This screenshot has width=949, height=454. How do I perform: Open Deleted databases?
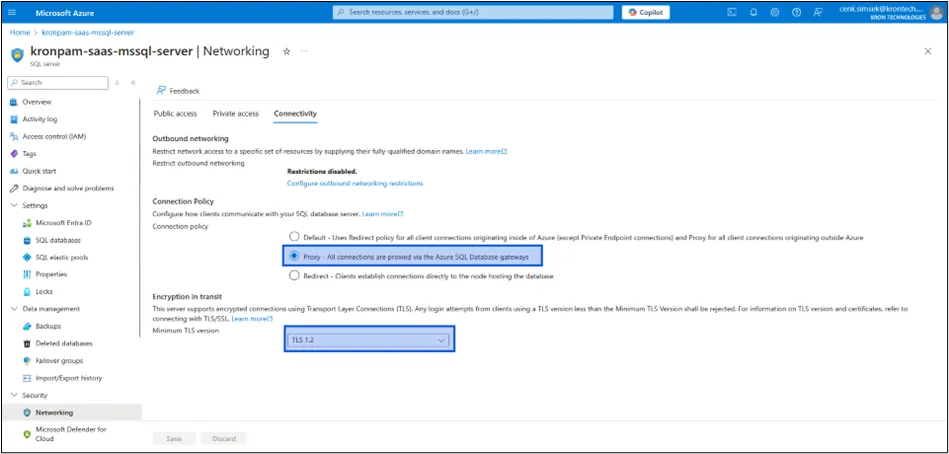pos(64,343)
